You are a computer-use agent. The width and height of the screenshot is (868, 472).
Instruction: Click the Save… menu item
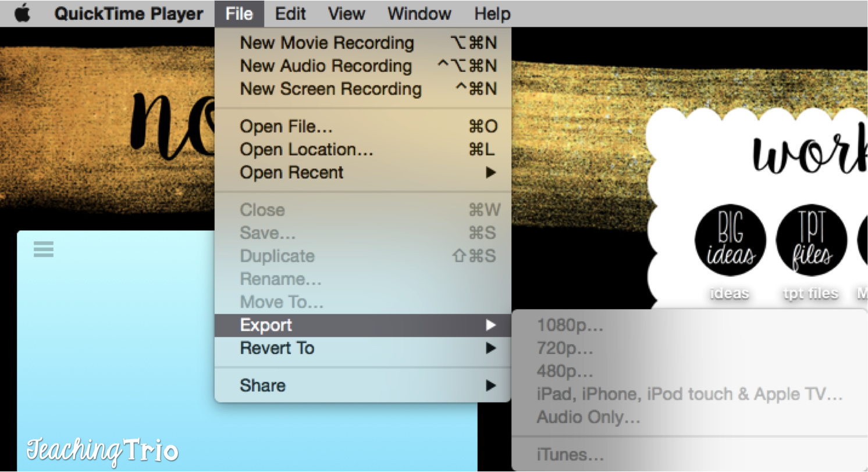363,233
